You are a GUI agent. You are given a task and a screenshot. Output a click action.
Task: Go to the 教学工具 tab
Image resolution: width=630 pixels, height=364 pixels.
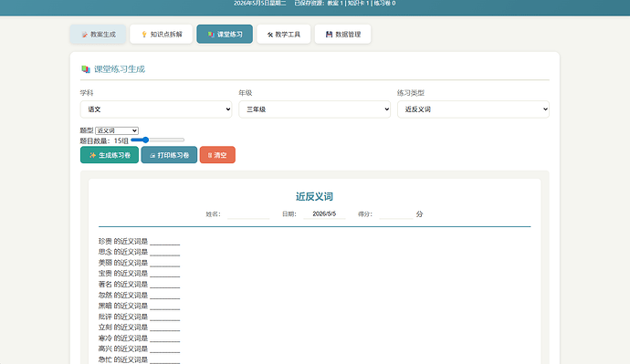point(284,34)
